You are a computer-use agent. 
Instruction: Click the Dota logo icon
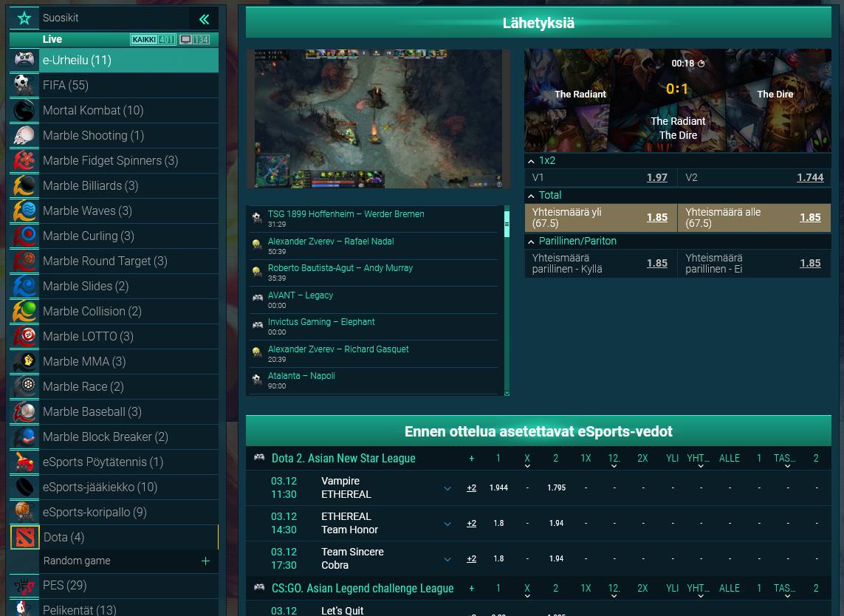tap(25, 538)
